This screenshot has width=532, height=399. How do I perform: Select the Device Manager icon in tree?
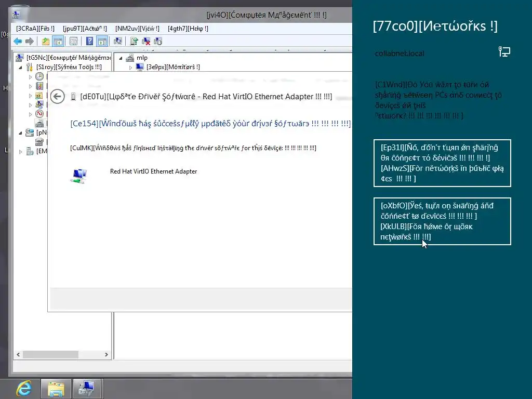click(39, 123)
